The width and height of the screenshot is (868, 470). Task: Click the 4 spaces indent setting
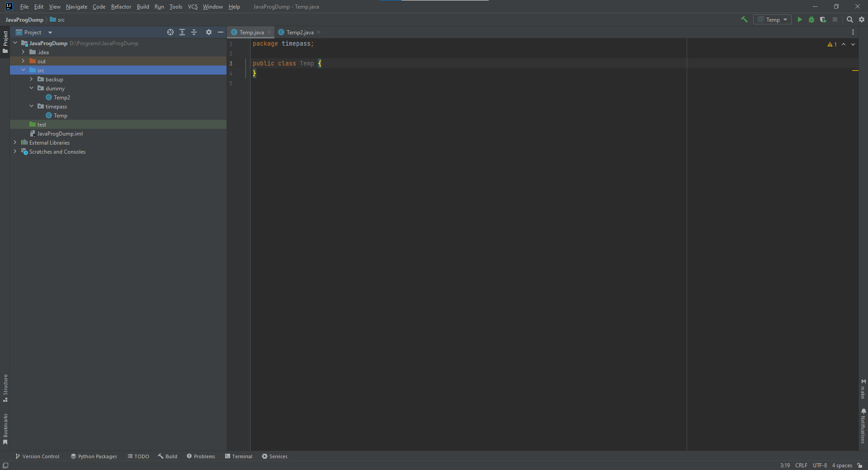[842, 465]
